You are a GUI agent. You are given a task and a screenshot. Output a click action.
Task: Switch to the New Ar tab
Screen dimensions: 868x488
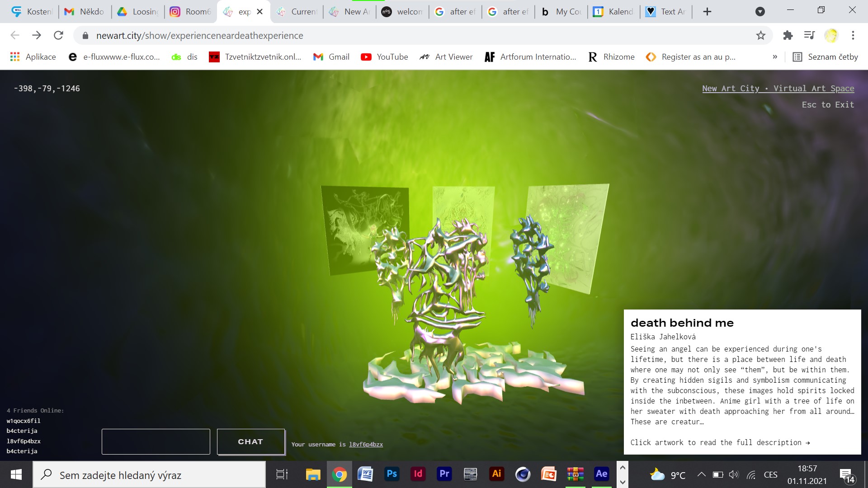click(x=349, y=12)
